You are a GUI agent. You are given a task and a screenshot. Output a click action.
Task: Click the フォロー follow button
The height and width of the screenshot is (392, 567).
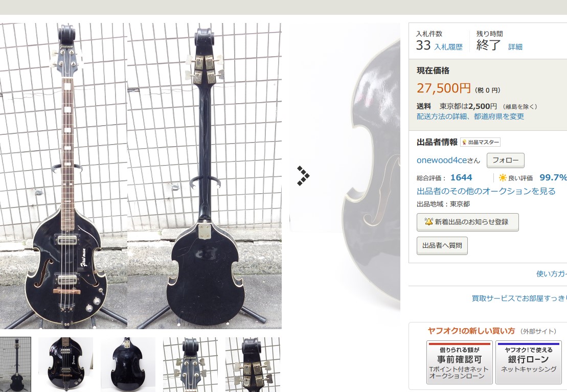point(506,160)
